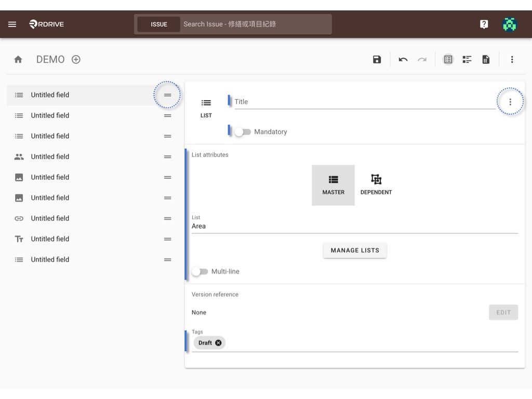Click the RDRIVE logo
Image resolution: width=532 pixels, height=399 pixels.
pyautogui.click(x=46, y=24)
